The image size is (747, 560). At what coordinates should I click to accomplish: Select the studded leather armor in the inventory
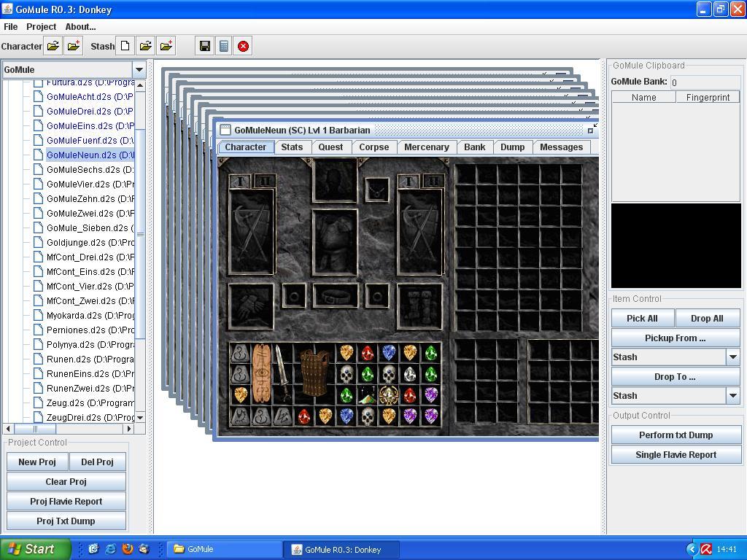point(314,373)
